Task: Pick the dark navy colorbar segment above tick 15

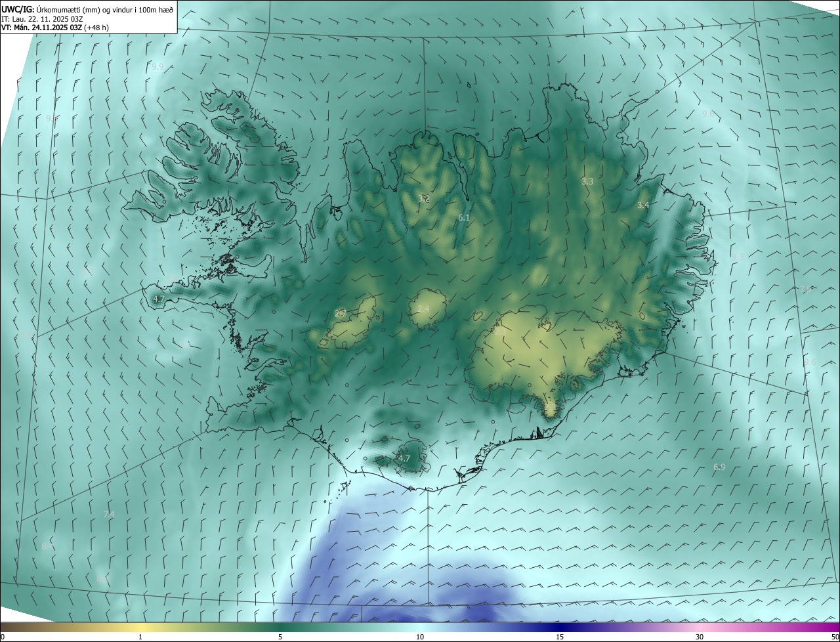Action: coord(560,627)
